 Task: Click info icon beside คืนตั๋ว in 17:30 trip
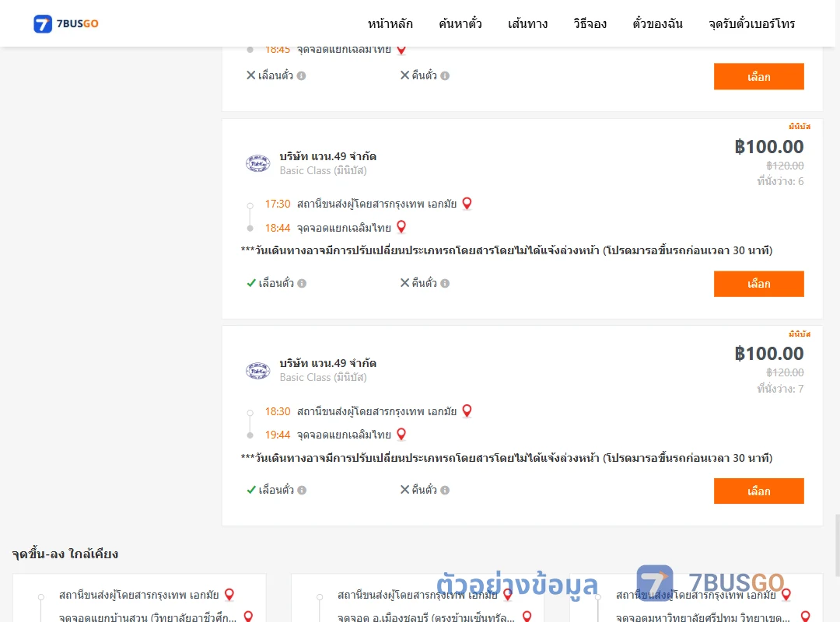445,284
